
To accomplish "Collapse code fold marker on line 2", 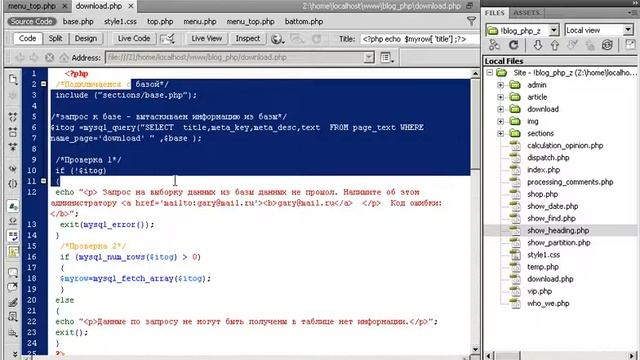I will 43,84.
